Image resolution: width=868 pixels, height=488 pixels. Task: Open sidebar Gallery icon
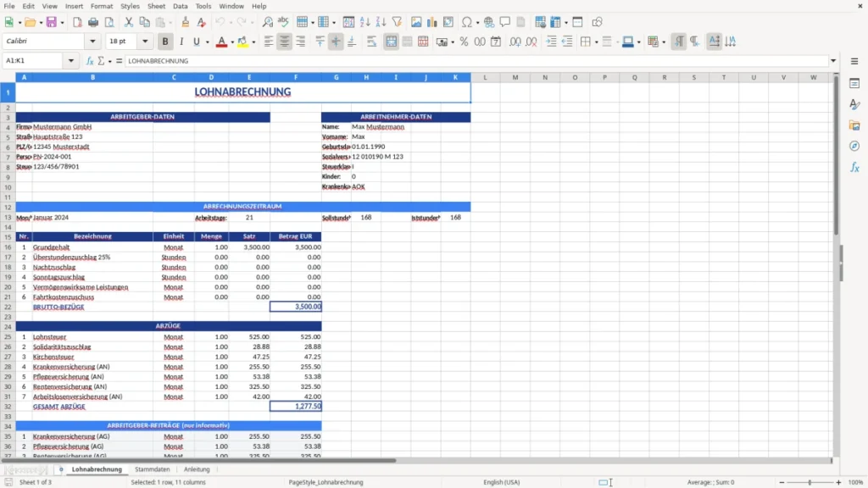854,125
